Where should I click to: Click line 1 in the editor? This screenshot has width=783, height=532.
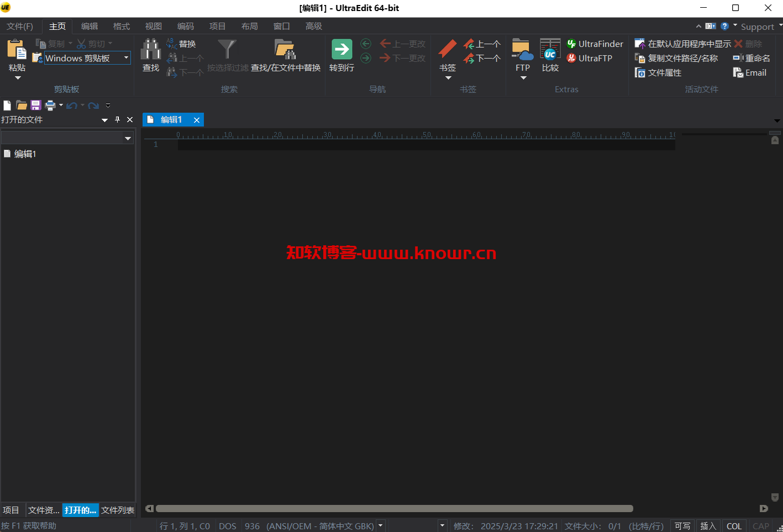tap(426, 144)
